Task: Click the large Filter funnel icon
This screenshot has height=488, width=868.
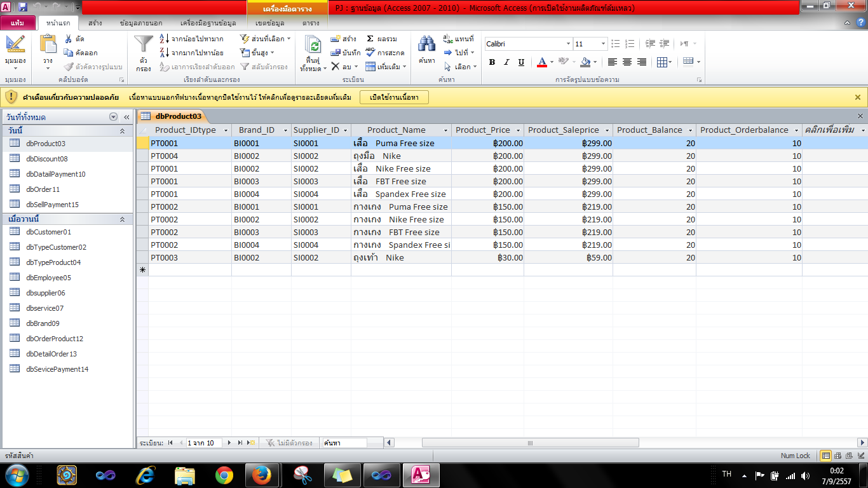Action: pyautogui.click(x=144, y=44)
